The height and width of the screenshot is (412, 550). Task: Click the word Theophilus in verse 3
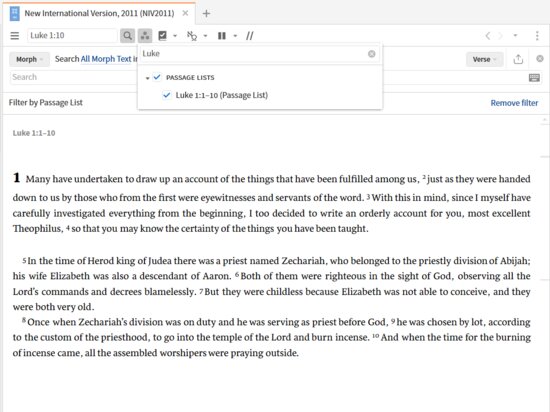click(x=38, y=229)
